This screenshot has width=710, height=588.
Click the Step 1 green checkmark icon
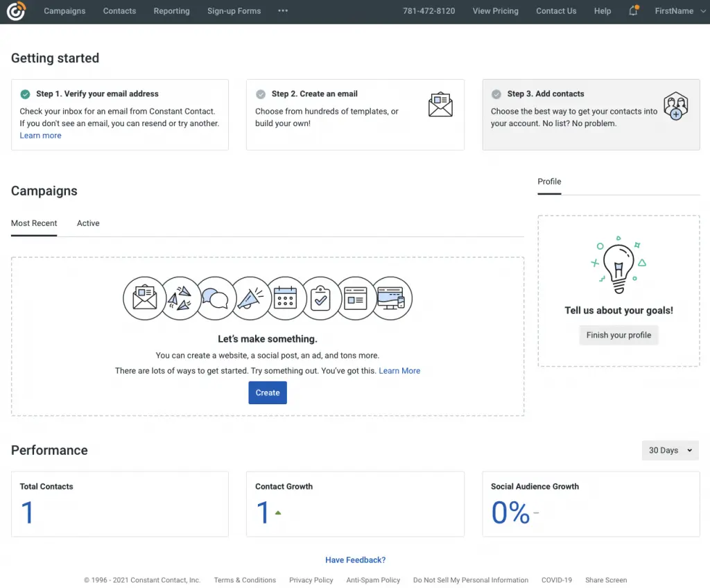coord(26,94)
